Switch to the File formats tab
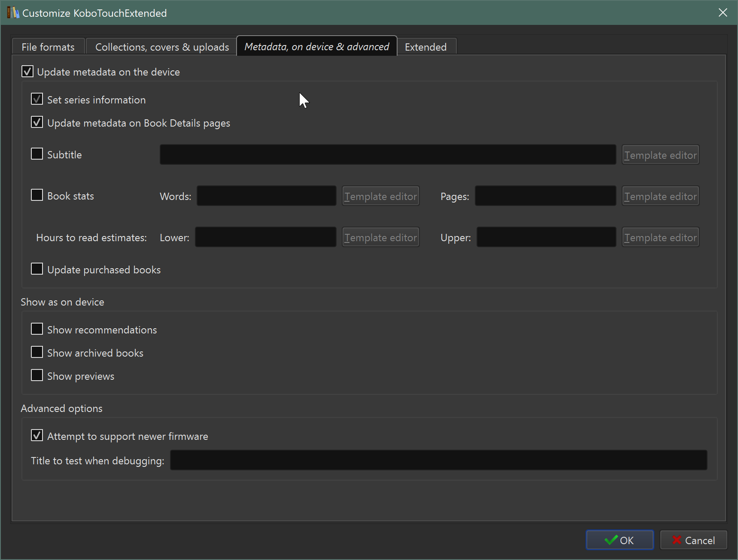 48,47
